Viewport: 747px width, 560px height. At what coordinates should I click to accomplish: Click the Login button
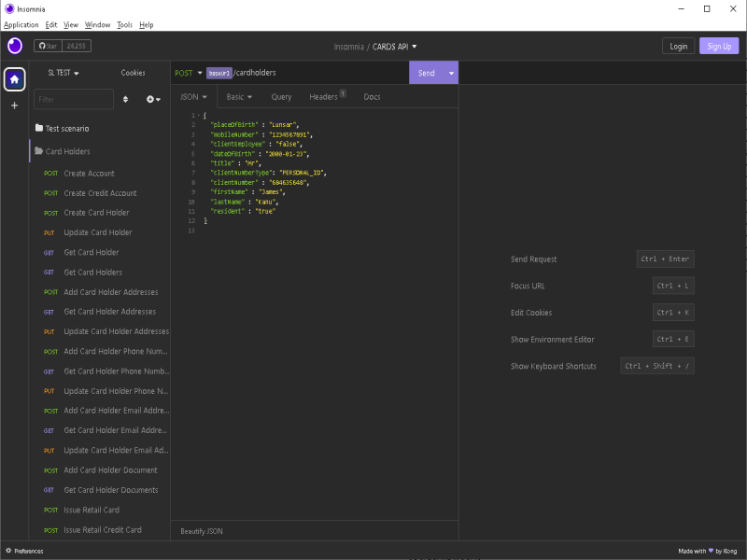click(679, 46)
